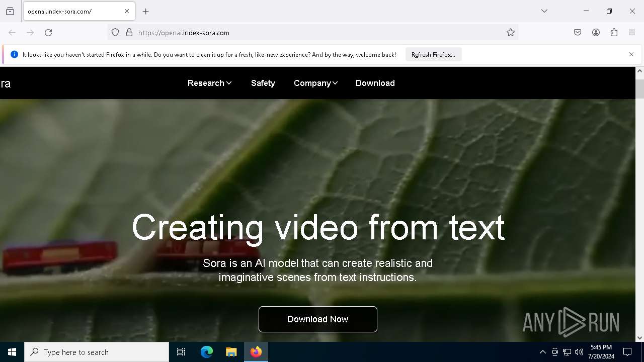Reload the current page
The height and width of the screenshot is (362, 644).
[48, 33]
